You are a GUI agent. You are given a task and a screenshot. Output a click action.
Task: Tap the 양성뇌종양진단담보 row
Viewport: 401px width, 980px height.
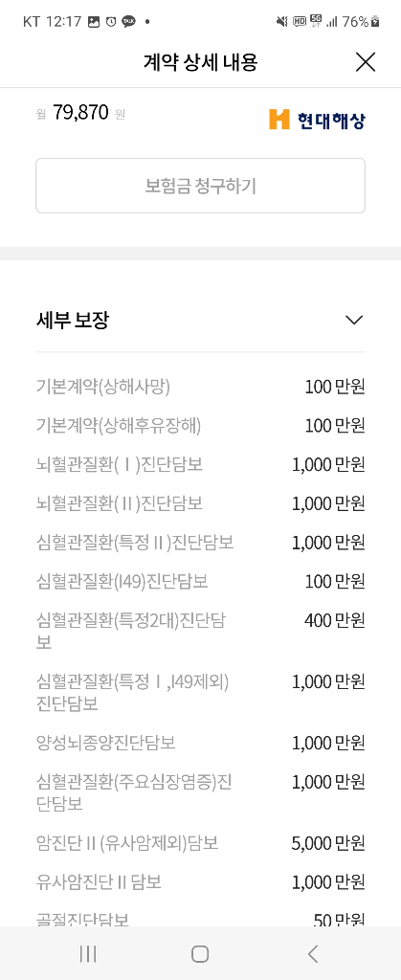tap(201, 743)
